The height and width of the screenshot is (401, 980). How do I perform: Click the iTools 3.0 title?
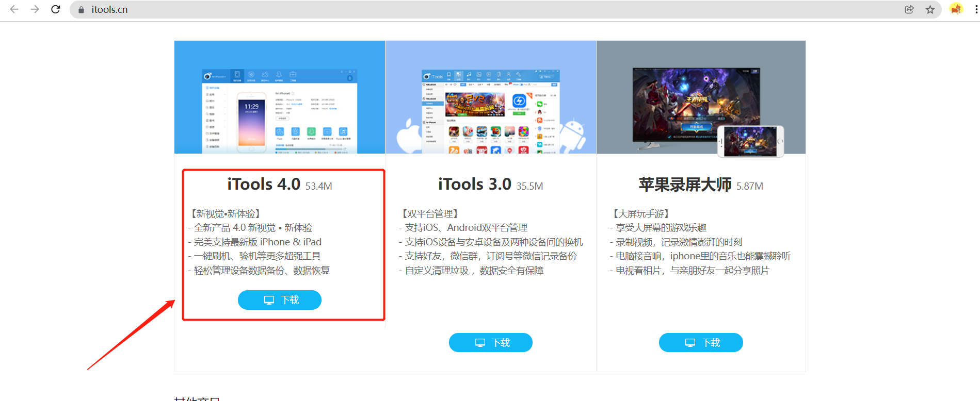475,184
